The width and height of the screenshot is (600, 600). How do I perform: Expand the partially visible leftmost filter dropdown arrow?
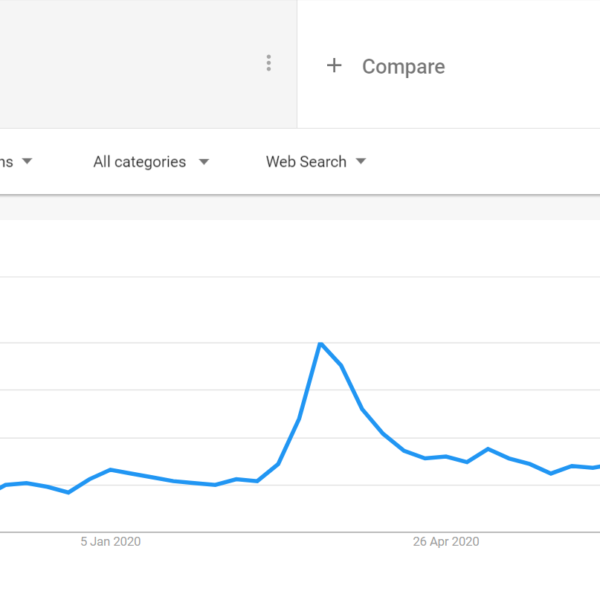click(x=27, y=161)
